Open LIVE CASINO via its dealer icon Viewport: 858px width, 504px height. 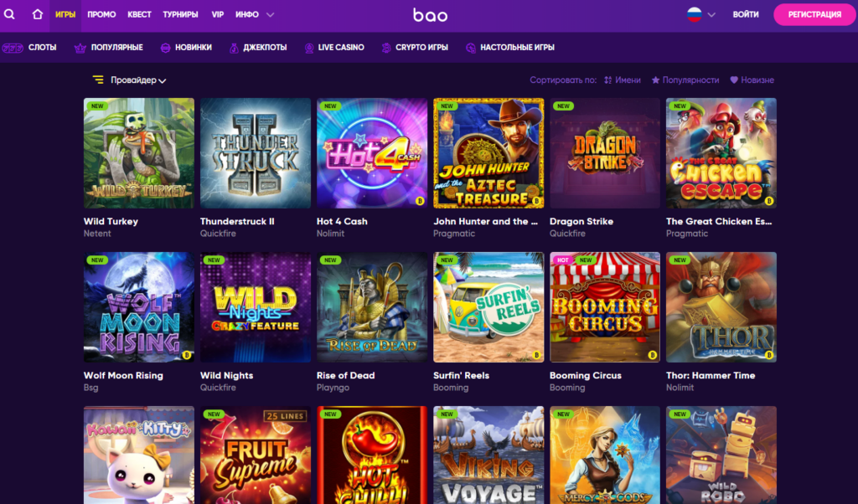[x=310, y=48]
